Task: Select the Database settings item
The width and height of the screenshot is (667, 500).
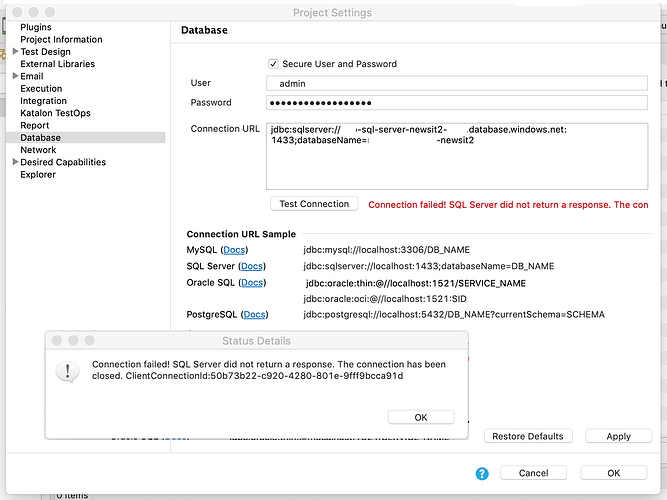Action: [x=40, y=138]
